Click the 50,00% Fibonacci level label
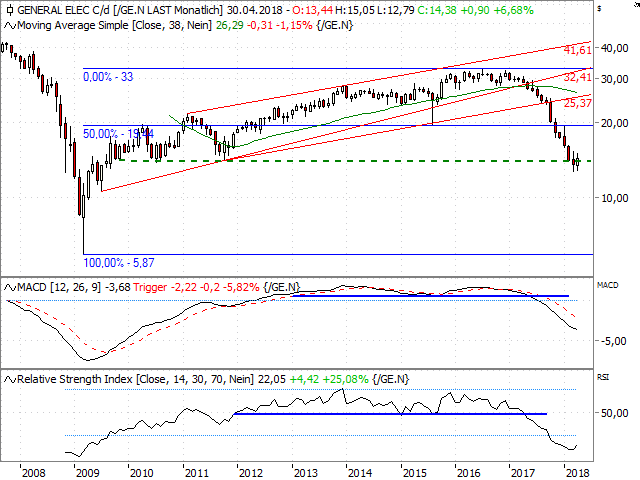The width and height of the screenshot is (640, 480). tap(118, 133)
